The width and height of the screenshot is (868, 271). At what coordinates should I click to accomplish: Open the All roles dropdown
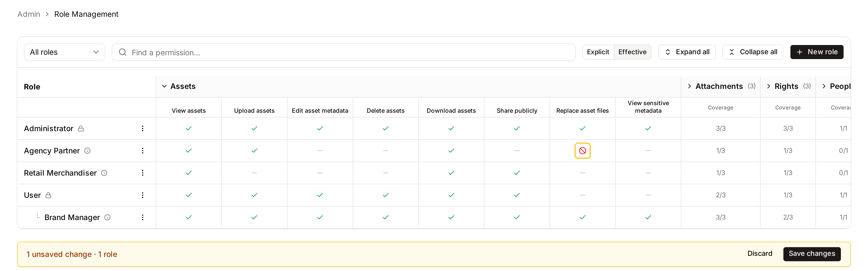pyautogui.click(x=64, y=52)
